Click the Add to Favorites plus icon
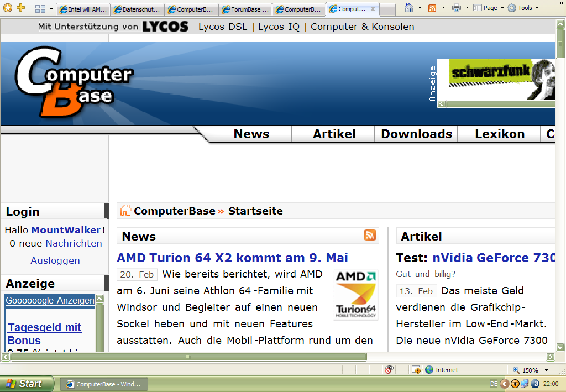566x392 pixels. pyautogui.click(x=21, y=7)
